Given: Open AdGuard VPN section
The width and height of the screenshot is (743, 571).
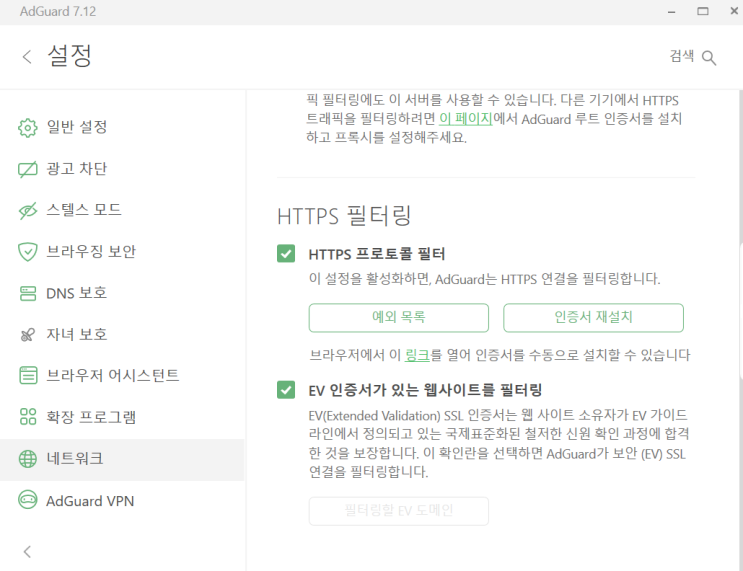Looking at the screenshot, I should click(122, 501).
